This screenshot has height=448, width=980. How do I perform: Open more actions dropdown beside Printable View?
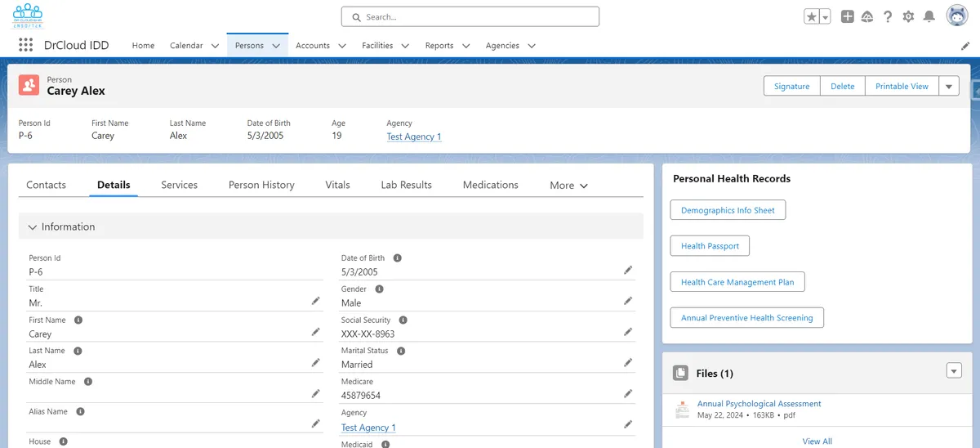coord(949,86)
